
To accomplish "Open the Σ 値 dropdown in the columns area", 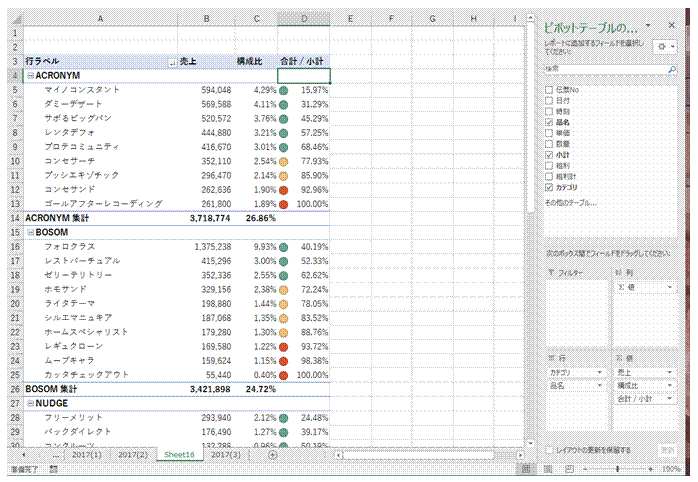I will 670,288.
